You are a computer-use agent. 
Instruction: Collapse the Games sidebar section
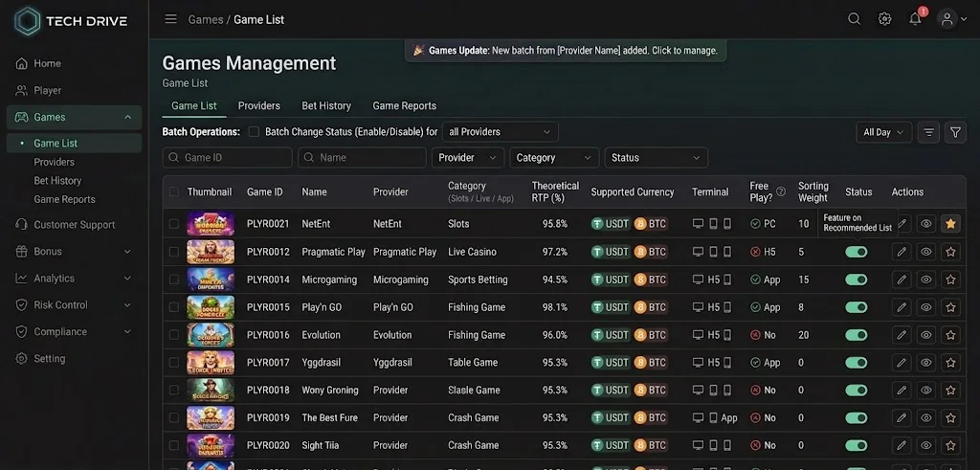(x=74, y=117)
